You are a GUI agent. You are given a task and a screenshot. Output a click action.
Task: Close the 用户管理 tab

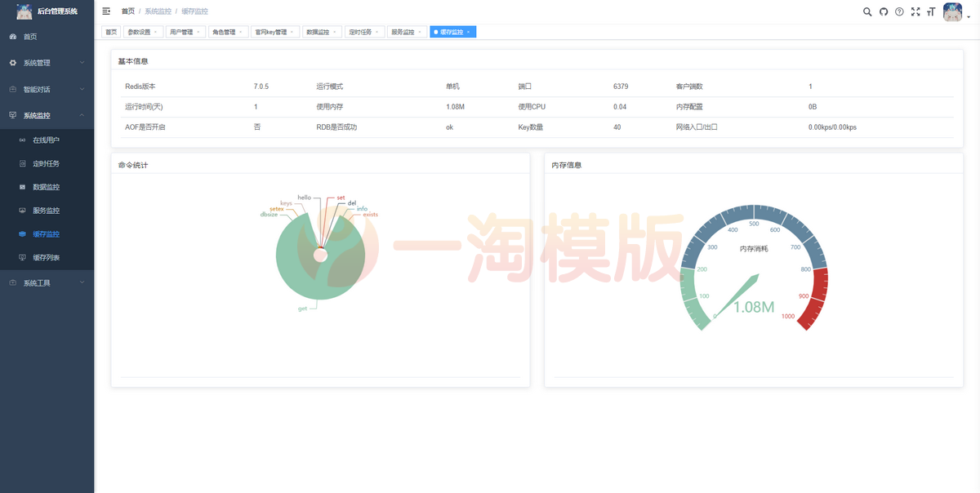(x=198, y=32)
